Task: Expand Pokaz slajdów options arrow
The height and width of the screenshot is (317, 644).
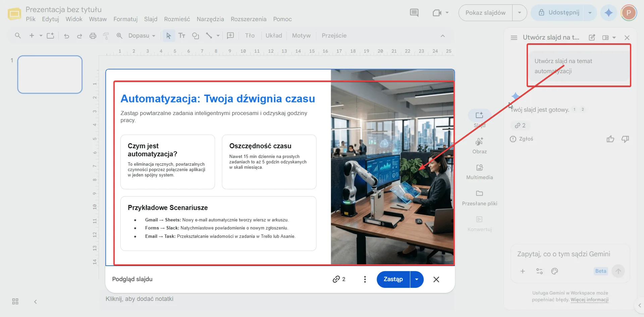Action: coord(520,13)
